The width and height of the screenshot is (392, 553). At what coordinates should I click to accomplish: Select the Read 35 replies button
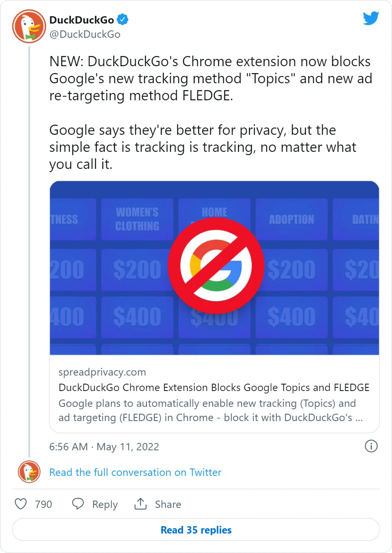(x=196, y=530)
